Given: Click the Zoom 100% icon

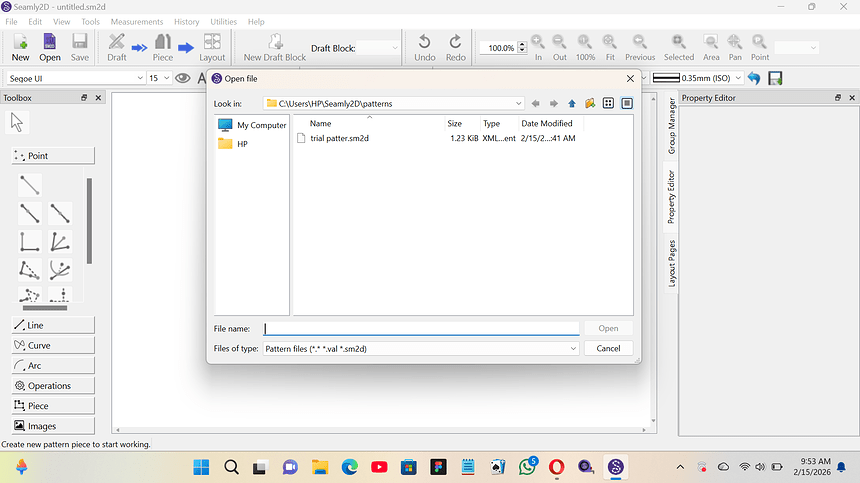Looking at the screenshot, I should [x=585, y=47].
